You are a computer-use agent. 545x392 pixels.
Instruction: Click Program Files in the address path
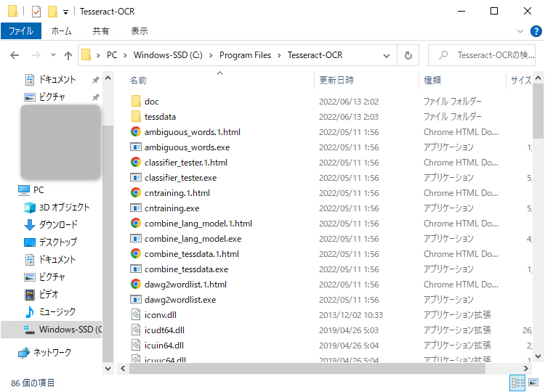245,55
